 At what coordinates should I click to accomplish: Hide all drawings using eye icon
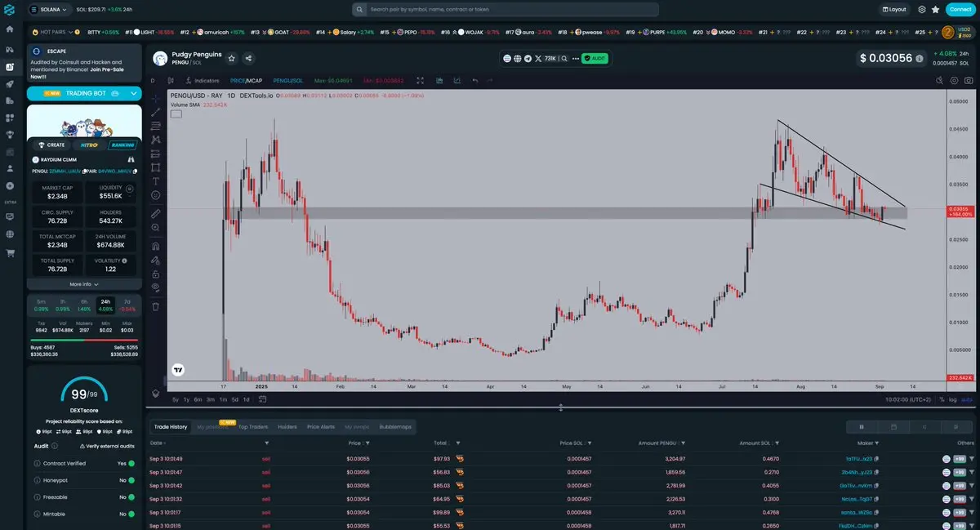[x=156, y=287]
